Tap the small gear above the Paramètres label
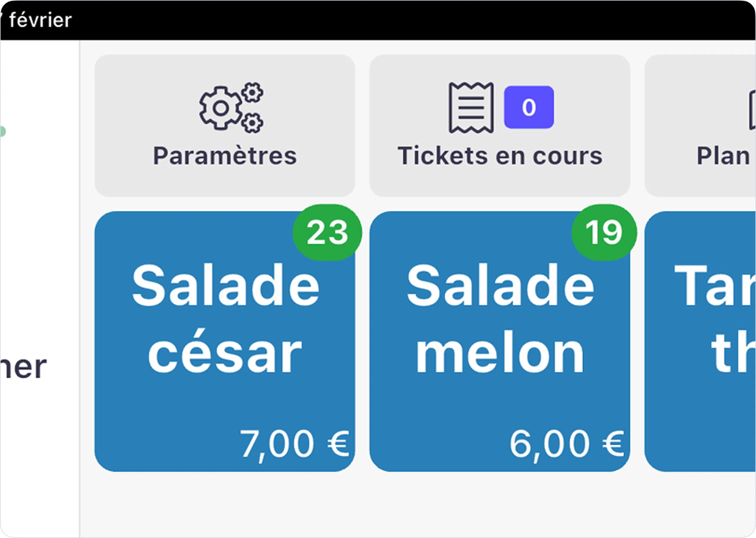 252,92
